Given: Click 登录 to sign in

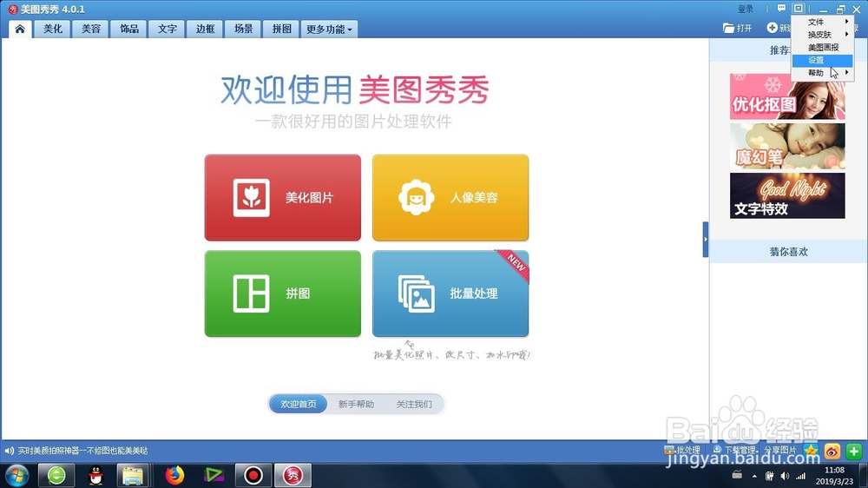Looking at the screenshot, I should click(x=746, y=9).
